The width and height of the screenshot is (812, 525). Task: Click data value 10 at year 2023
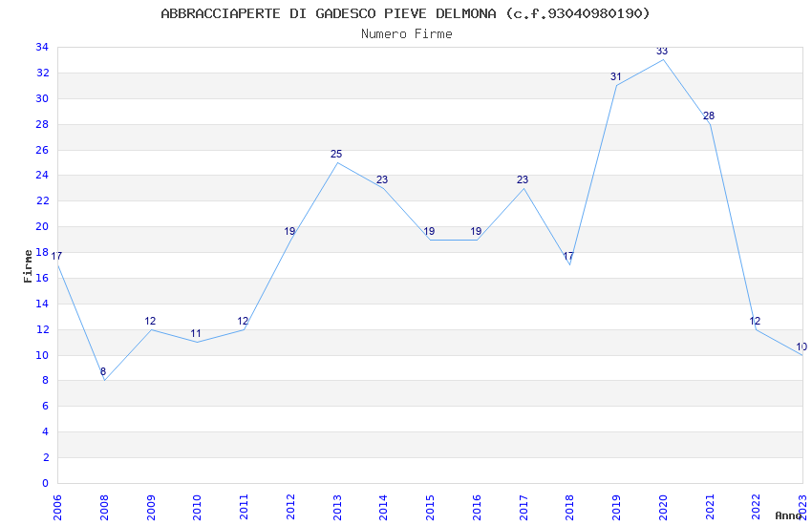[x=801, y=347]
